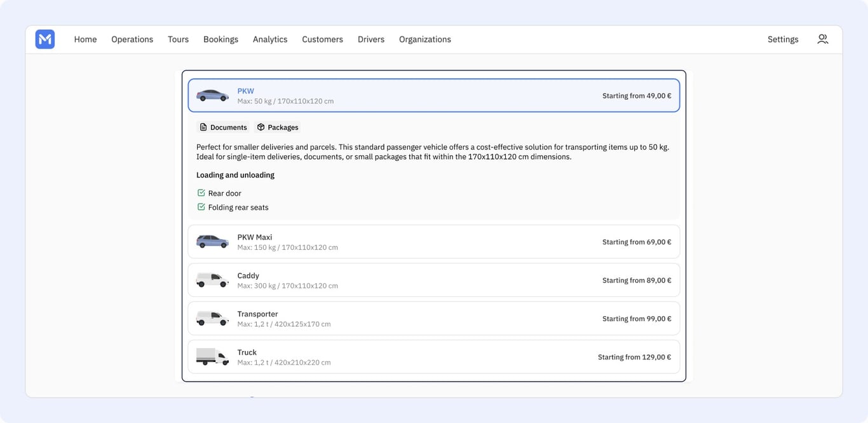Viewport: 868px width, 423px height.
Task: Click the Folding rear seats checkmark
Action: pyautogui.click(x=201, y=207)
